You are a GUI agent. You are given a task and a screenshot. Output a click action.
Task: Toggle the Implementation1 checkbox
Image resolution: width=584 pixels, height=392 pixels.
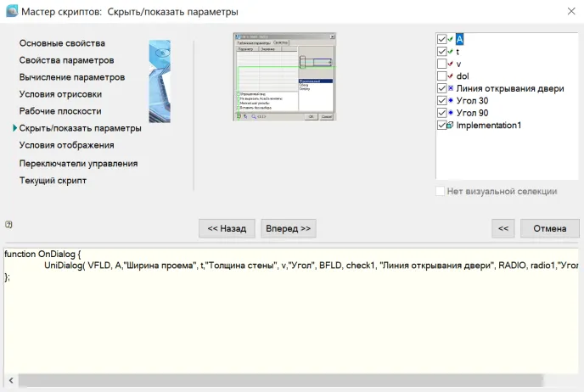coord(441,126)
